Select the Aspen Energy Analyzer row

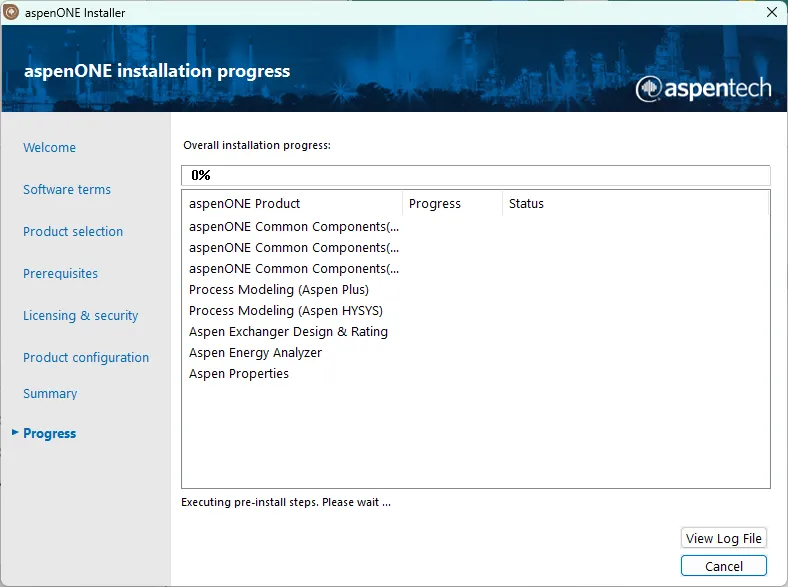(475, 353)
